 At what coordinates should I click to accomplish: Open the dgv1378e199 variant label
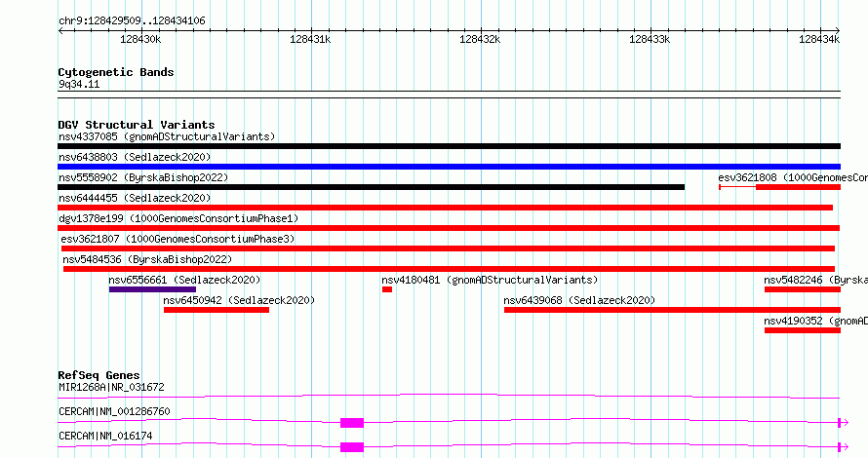coord(178,218)
